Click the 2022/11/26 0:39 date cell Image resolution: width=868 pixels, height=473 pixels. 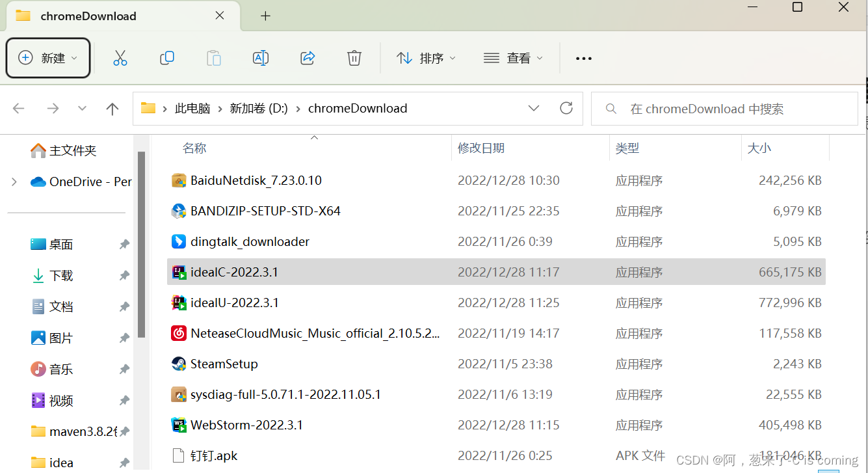tap(505, 241)
